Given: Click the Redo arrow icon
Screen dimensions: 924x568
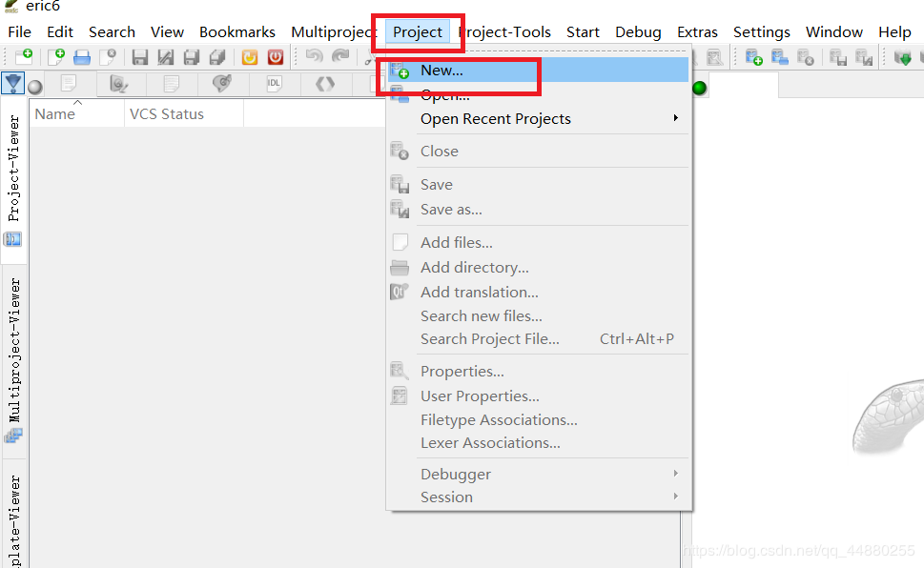Looking at the screenshot, I should click(x=340, y=56).
